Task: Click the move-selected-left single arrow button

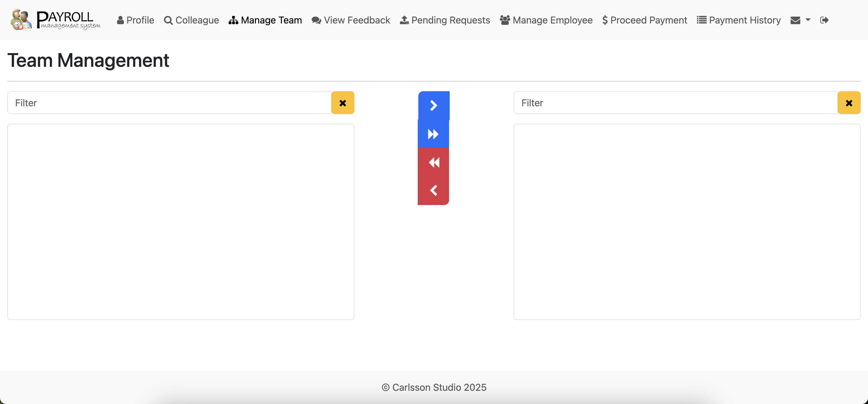Action: [x=433, y=191]
